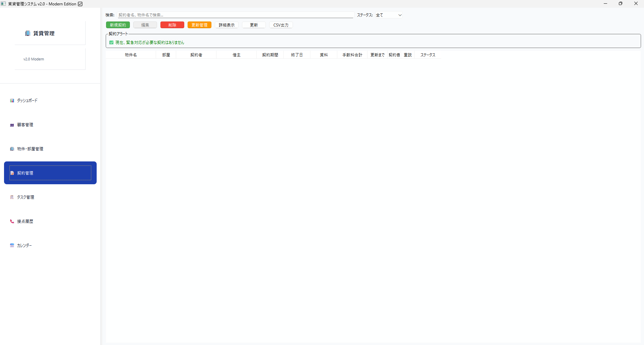644x345 pixels.
Task: Click the 賃貸管理 building logo icon
Action: (28, 33)
